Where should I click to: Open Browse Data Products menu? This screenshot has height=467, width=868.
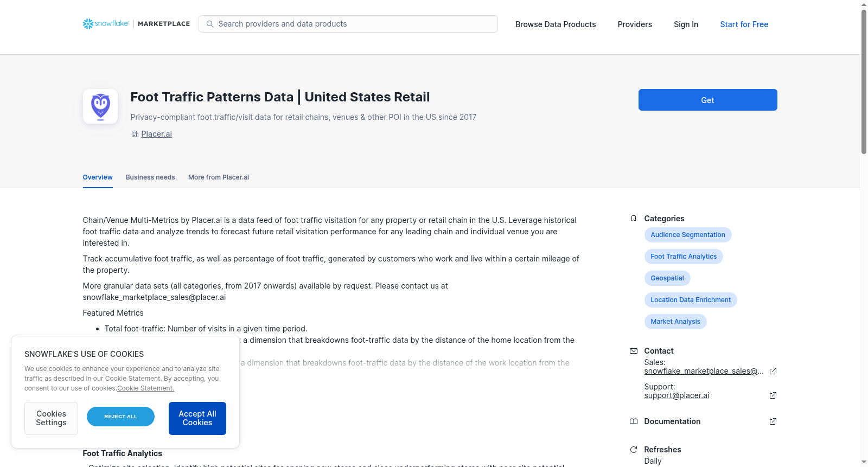point(556,24)
